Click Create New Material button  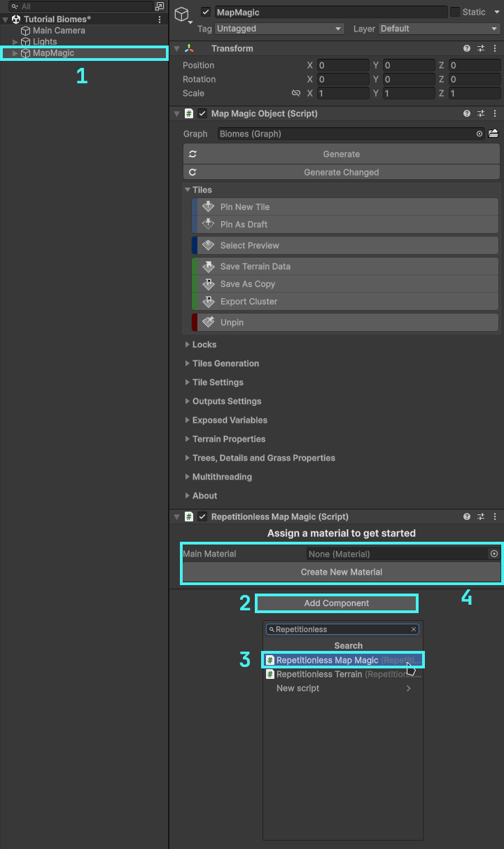point(342,572)
